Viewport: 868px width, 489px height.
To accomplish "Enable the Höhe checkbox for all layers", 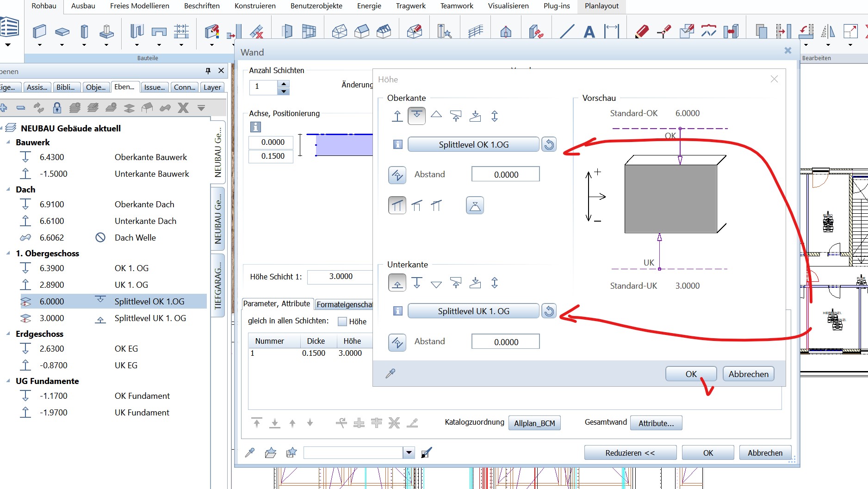I will point(342,322).
